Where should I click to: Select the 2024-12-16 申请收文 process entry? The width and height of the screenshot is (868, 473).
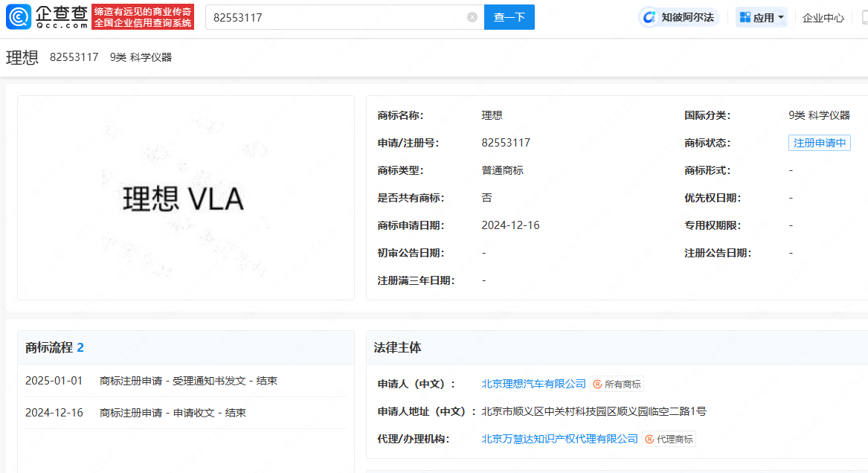point(171,413)
